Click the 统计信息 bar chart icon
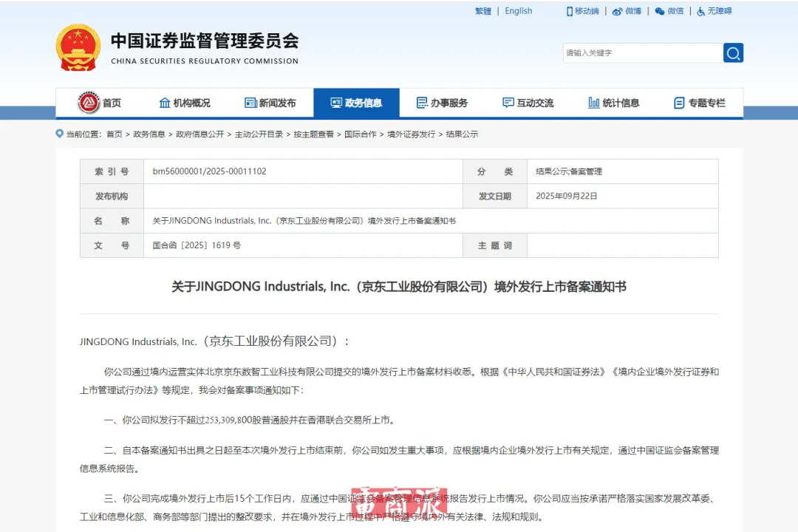This screenshot has width=798, height=532. point(593,103)
